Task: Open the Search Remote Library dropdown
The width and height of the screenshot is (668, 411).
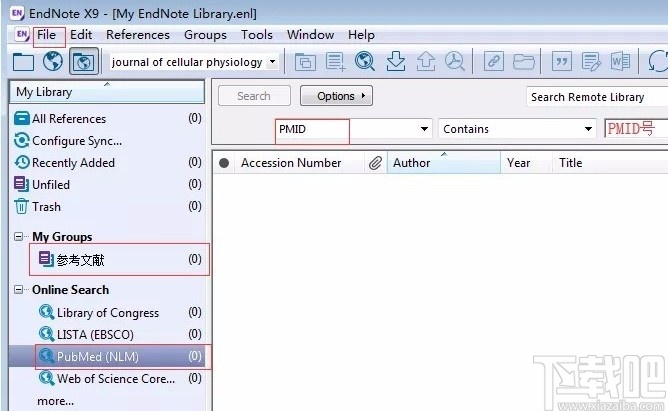Action: 597,97
